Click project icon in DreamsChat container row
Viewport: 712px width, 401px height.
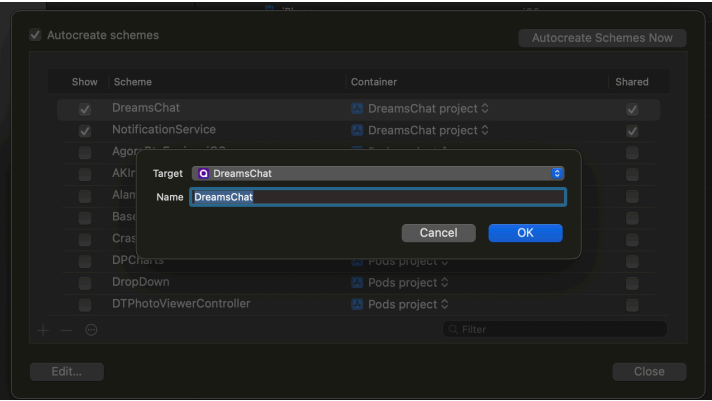click(357, 108)
